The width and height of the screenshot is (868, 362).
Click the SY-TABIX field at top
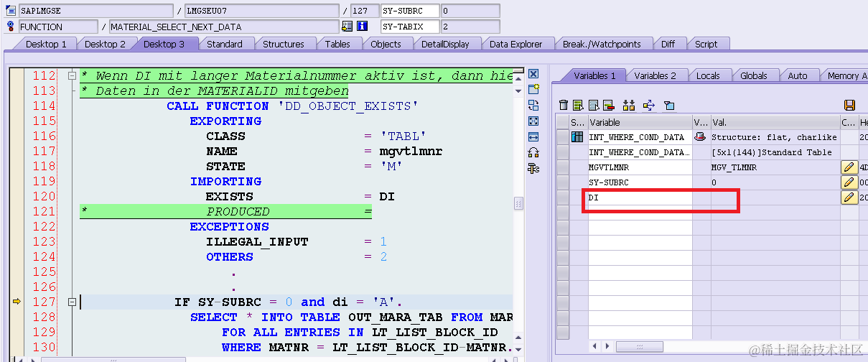(x=409, y=27)
